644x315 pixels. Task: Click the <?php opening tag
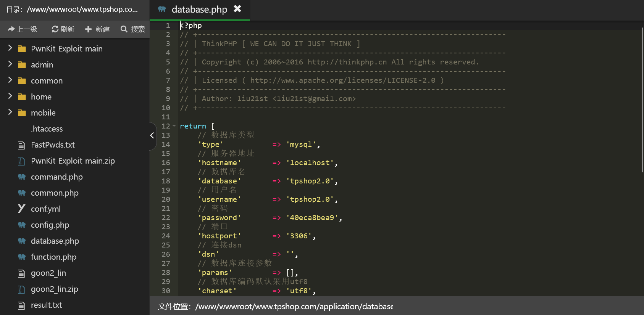191,25
